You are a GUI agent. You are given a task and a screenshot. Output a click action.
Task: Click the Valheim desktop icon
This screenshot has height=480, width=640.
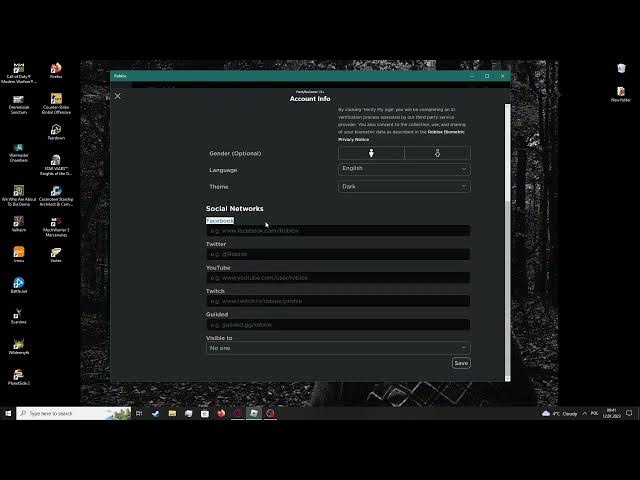point(19,224)
